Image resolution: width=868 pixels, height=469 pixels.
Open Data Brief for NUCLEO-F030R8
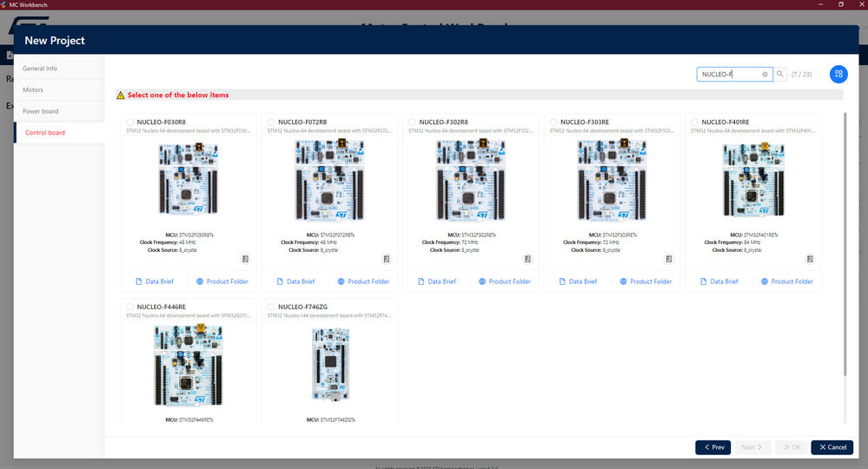coord(155,281)
